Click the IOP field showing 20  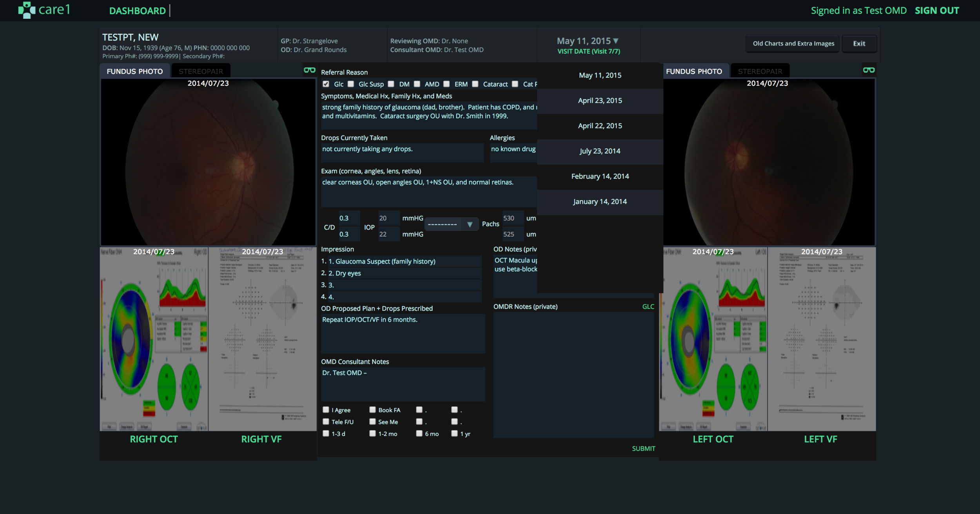(388, 218)
